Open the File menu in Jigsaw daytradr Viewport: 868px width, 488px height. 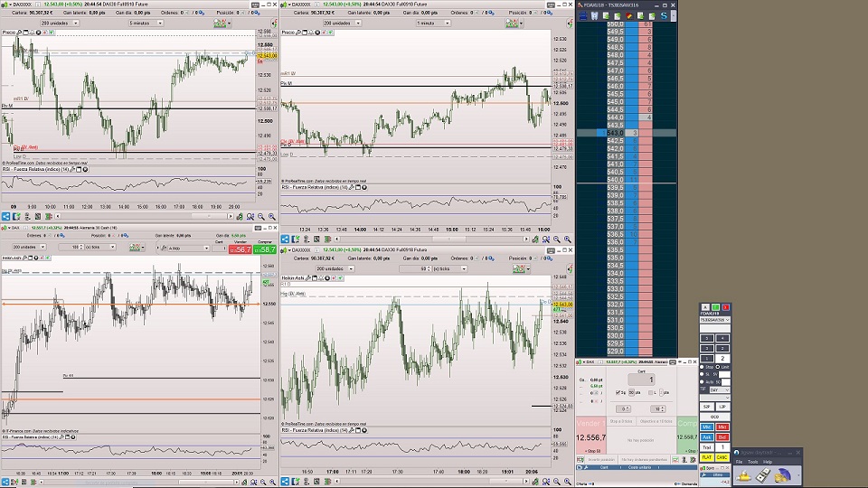(x=739, y=461)
